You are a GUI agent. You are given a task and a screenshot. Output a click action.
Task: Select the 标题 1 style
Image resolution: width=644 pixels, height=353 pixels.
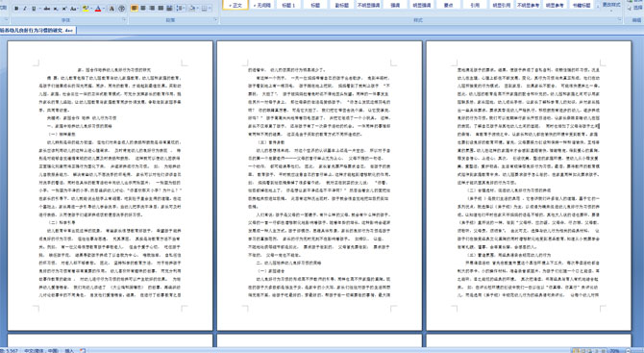click(288, 5)
